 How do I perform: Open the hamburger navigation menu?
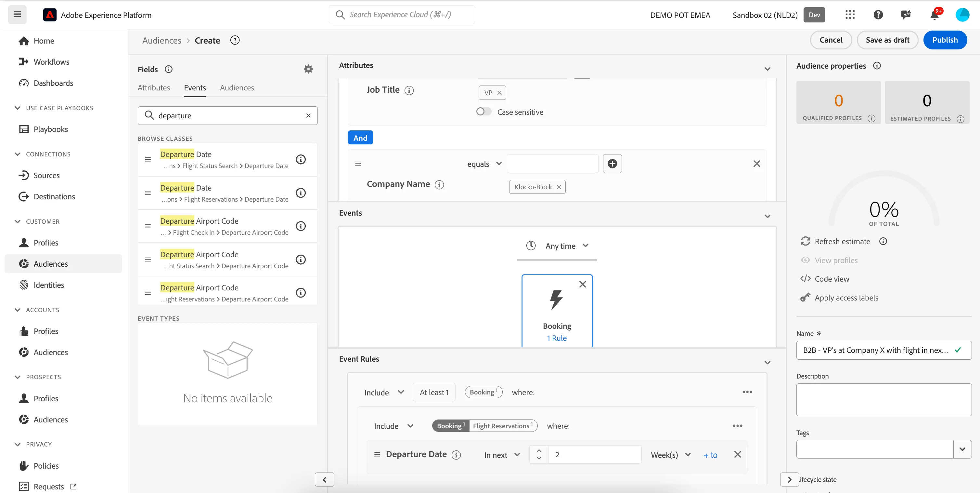(17, 14)
